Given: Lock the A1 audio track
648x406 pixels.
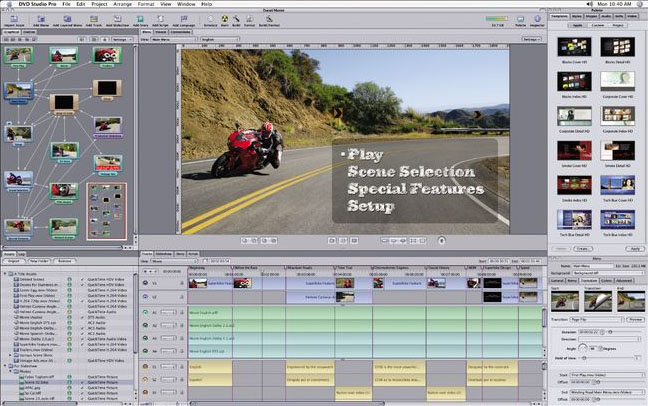Looking at the screenshot, I should point(181,313).
